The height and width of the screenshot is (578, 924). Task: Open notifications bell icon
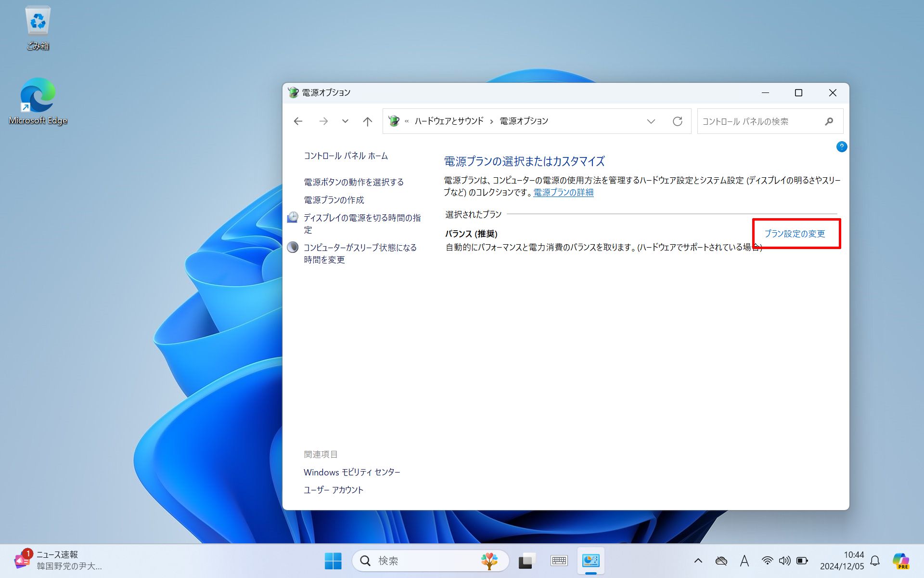875,561
